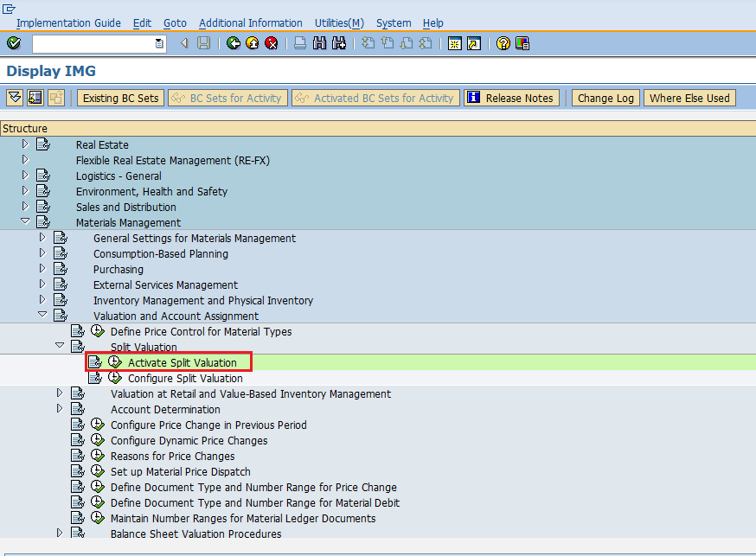Click the Find binoculars icon
The height and width of the screenshot is (556, 756).
(319, 43)
